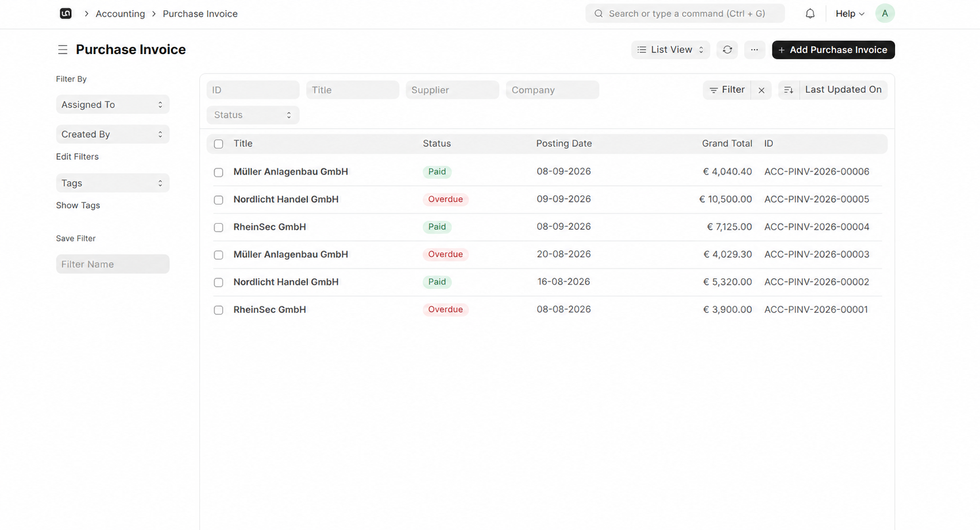Image resolution: width=980 pixels, height=530 pixels.
Task: Click Overdue status on ACC-PINV-2026-00003 row
Action: (445, 254)
